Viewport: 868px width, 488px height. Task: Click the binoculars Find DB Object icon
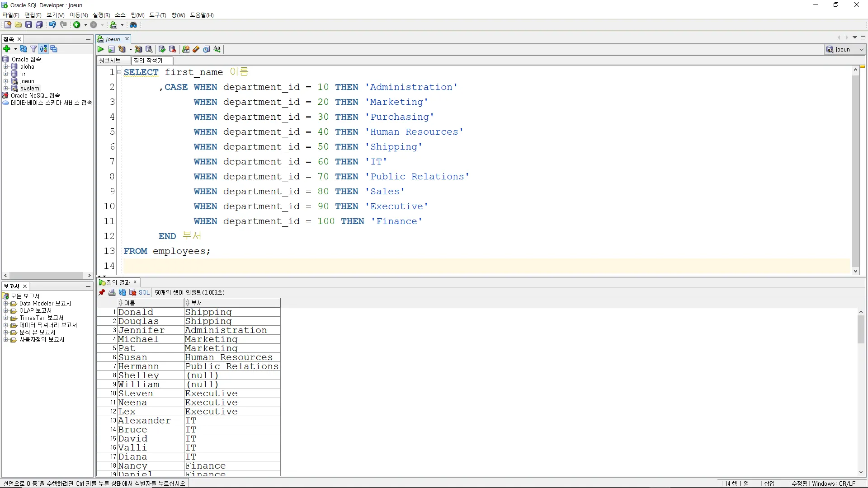133,25
